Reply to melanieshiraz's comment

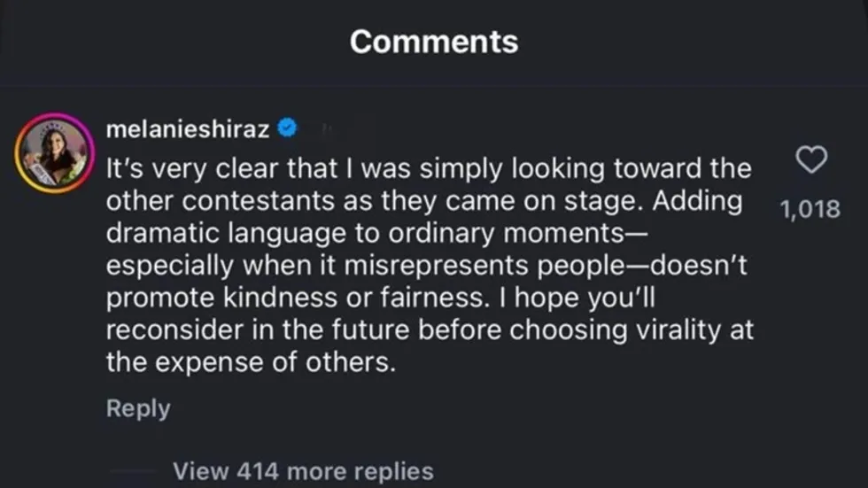click(137, 408)
